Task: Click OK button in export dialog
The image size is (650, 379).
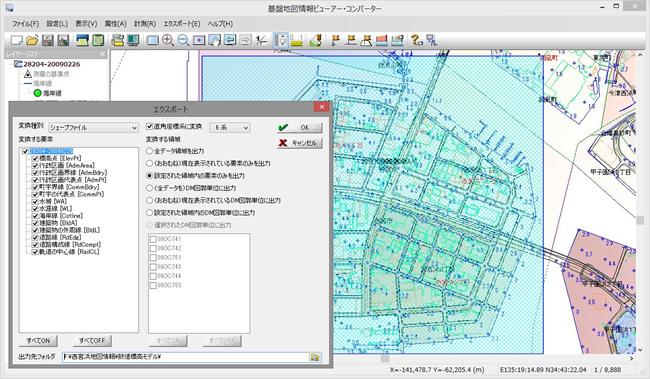Action: (300, 127)
